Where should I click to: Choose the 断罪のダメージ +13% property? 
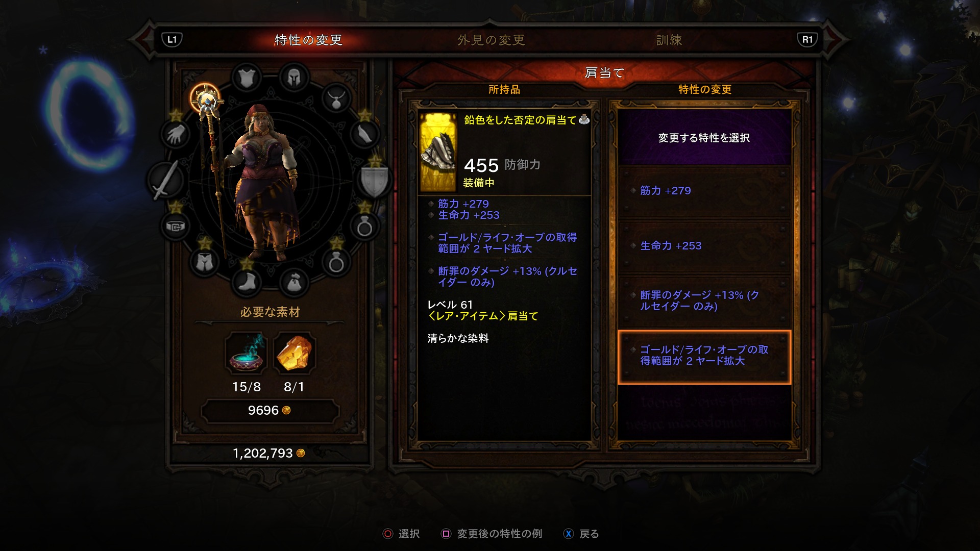[704, 301]
